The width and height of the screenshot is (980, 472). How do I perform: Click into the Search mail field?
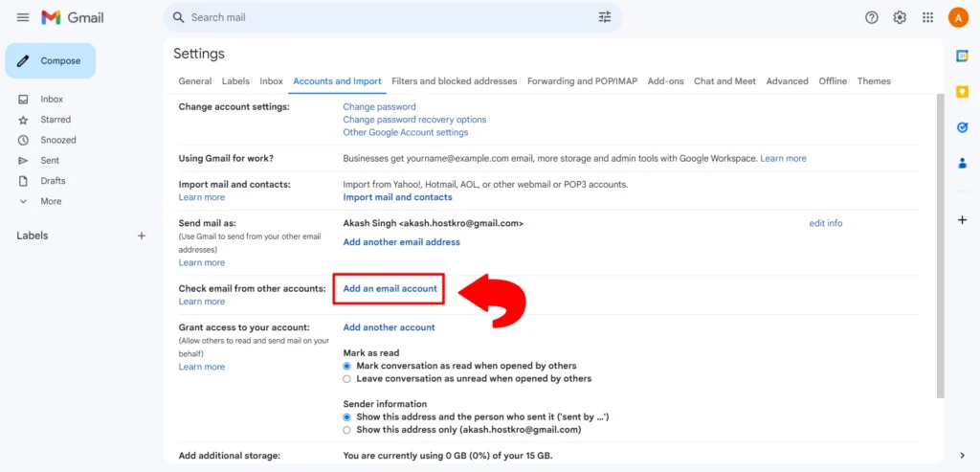[388, 17]
